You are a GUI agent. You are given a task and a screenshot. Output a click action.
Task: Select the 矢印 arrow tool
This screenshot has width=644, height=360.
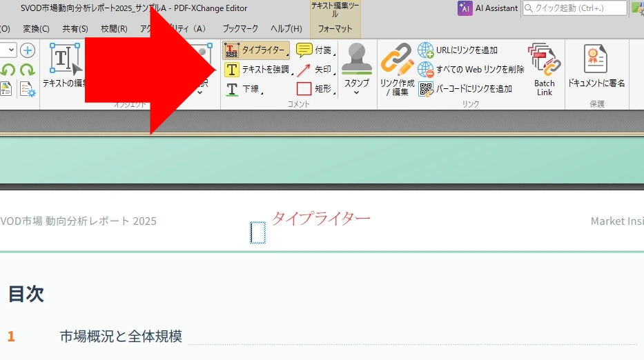[314, 70]
